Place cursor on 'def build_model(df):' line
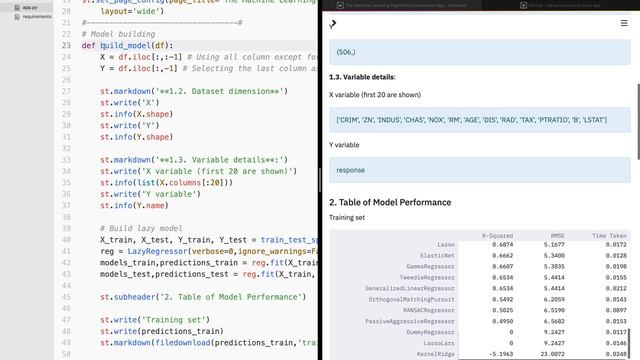 [x=127, y=45]
